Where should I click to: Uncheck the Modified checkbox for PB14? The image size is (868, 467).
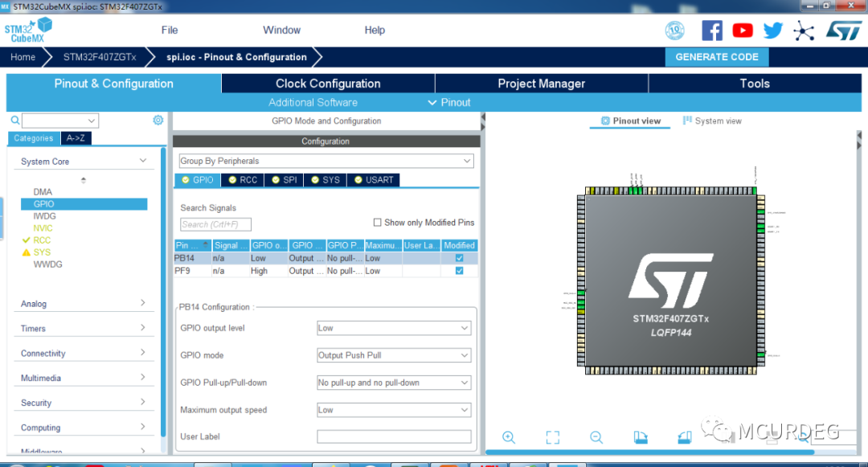459,258
